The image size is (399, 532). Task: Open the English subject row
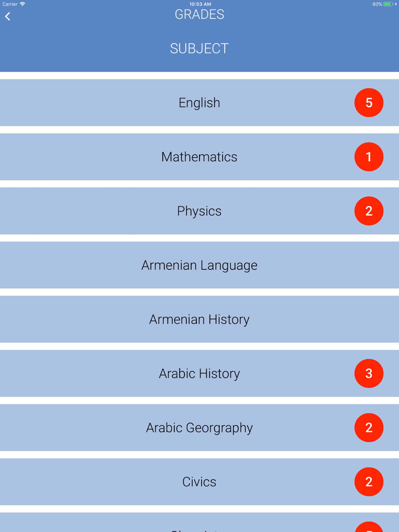pyautogui.click(x=199, y=102)
